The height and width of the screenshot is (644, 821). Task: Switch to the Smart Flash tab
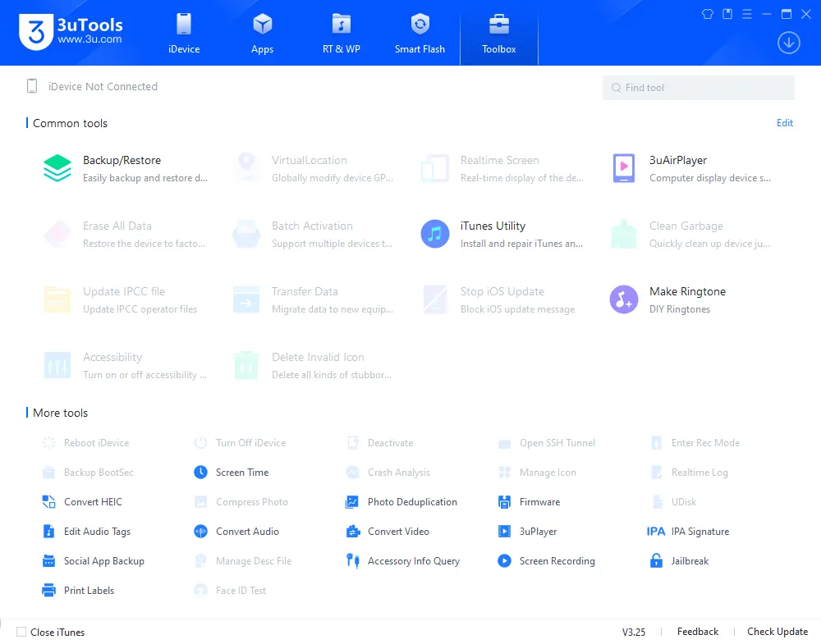tap(420, 33)
